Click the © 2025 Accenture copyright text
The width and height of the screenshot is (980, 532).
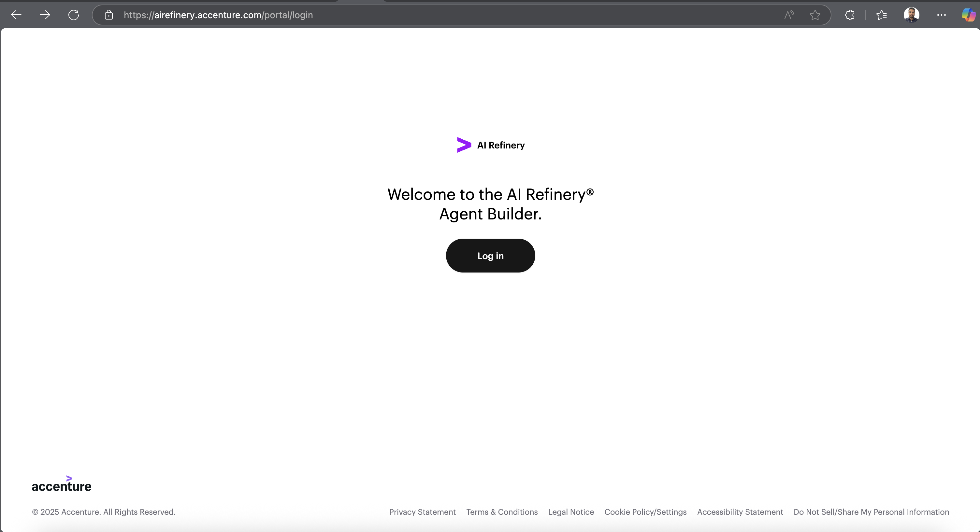pyautogui.click(x=104, y=512)
